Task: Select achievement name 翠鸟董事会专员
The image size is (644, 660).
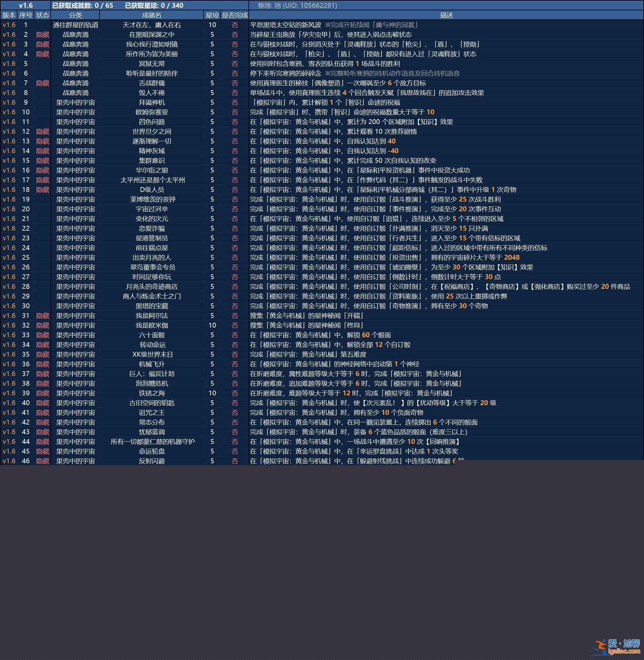Action: (x=153, y=267)
